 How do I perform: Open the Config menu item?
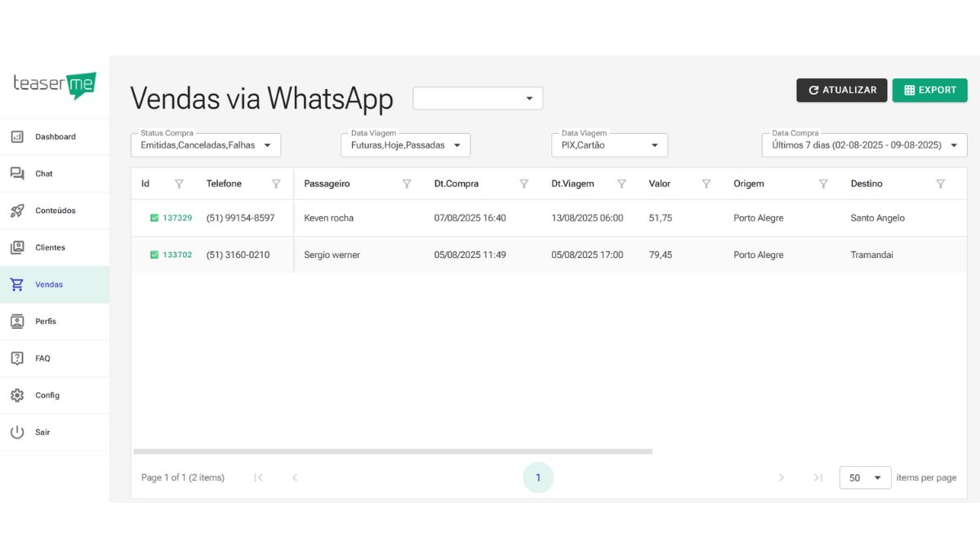(55, 395)
